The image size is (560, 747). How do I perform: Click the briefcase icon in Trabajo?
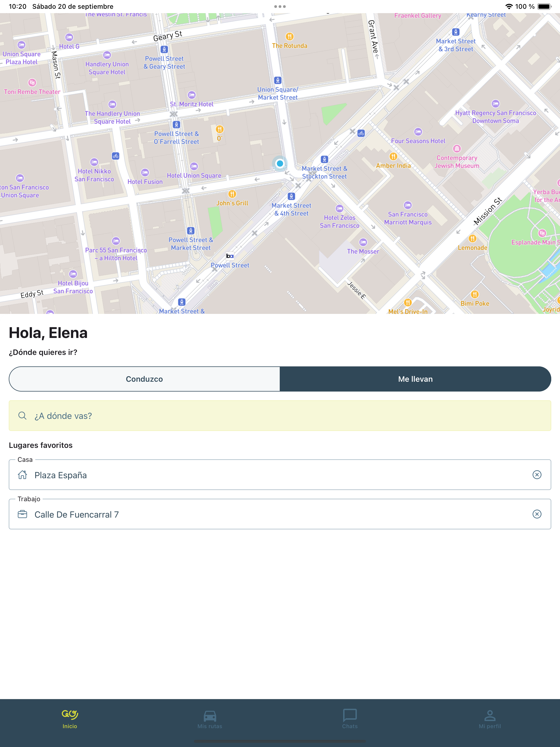pos(22,514)
